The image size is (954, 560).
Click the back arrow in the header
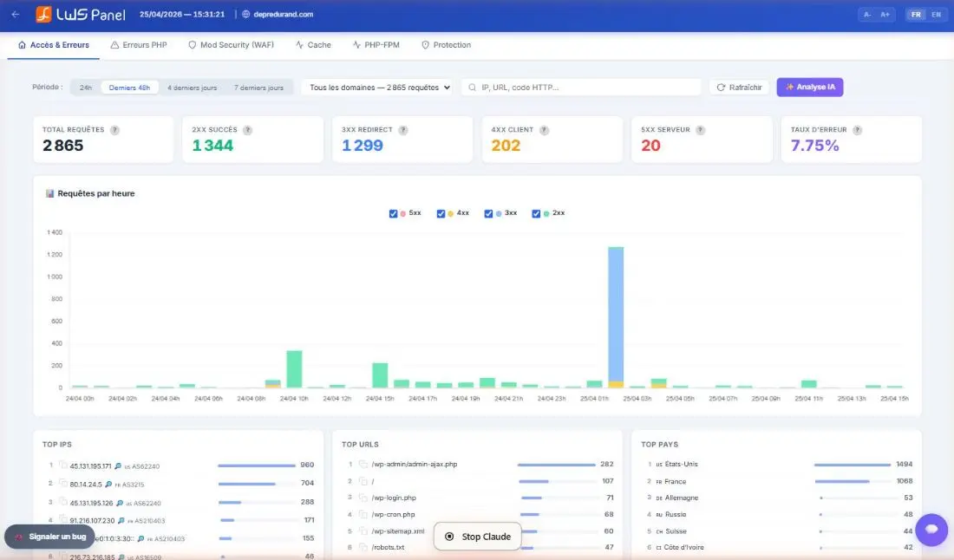[x=16, y=14]
